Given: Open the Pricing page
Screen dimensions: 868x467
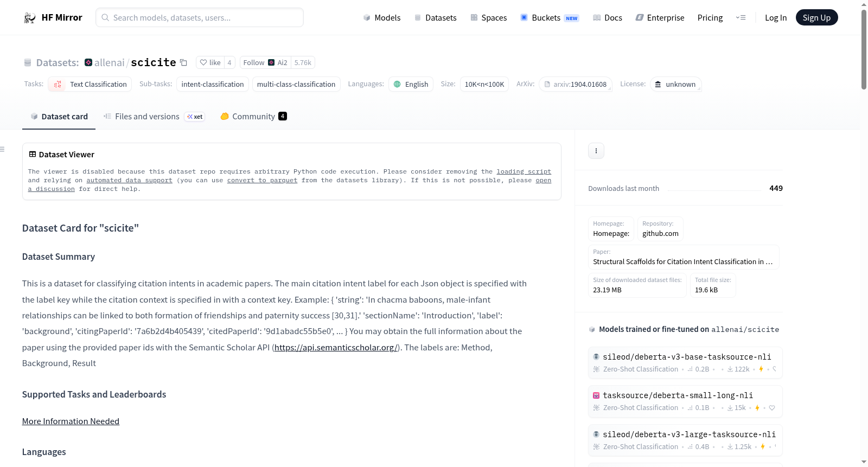Looking at the screenshot, I should [x=710, y=17].
